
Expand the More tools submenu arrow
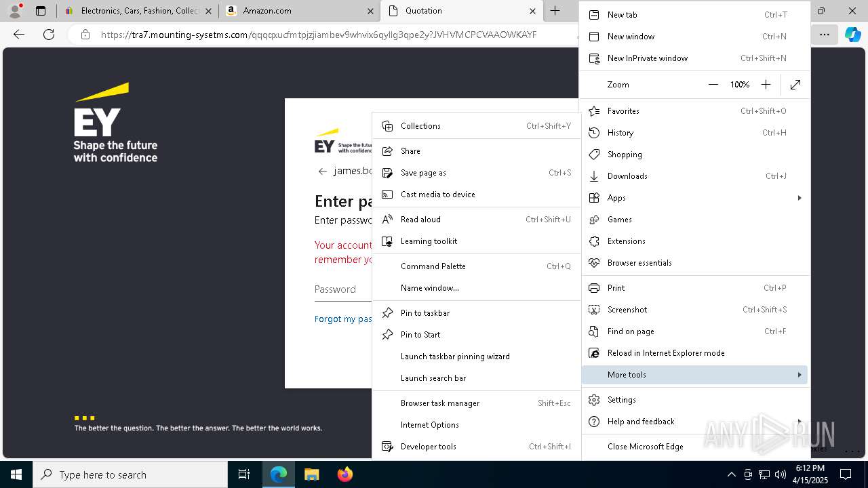click(800, 374)
